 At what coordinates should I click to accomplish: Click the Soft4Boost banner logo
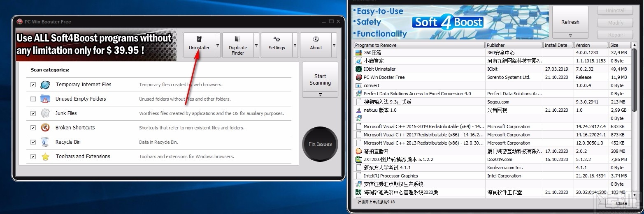coord(448,22)
